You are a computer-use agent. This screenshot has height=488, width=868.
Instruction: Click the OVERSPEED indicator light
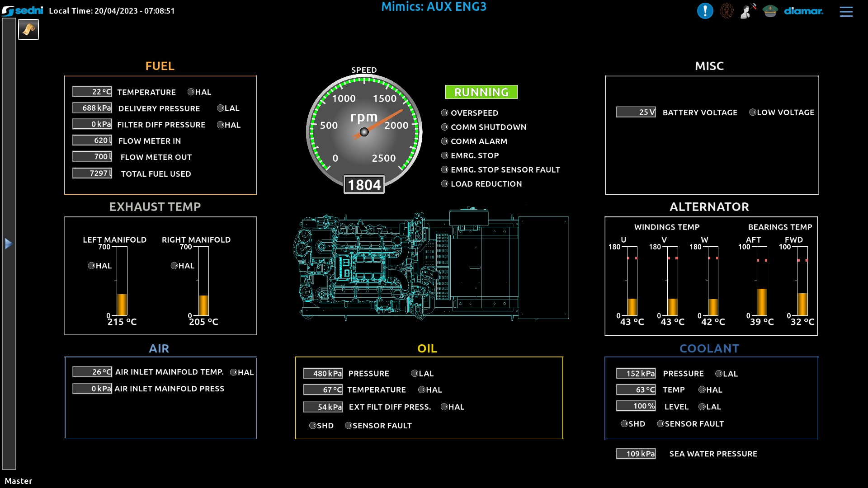click(x=444, y=113)
